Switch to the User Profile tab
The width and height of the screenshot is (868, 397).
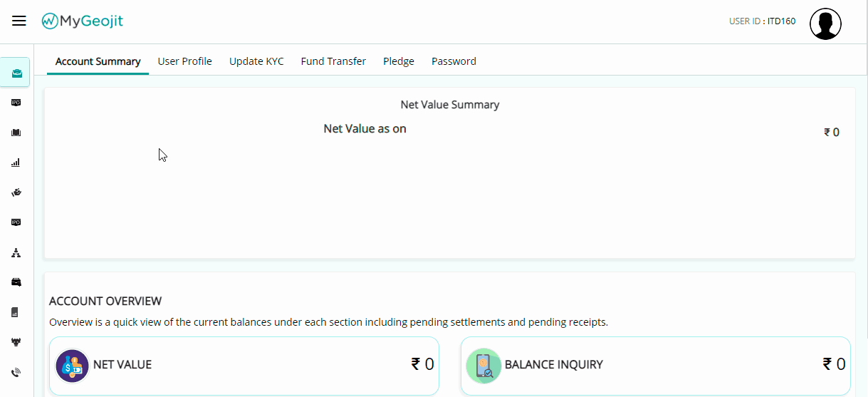(x=185, y=61)
